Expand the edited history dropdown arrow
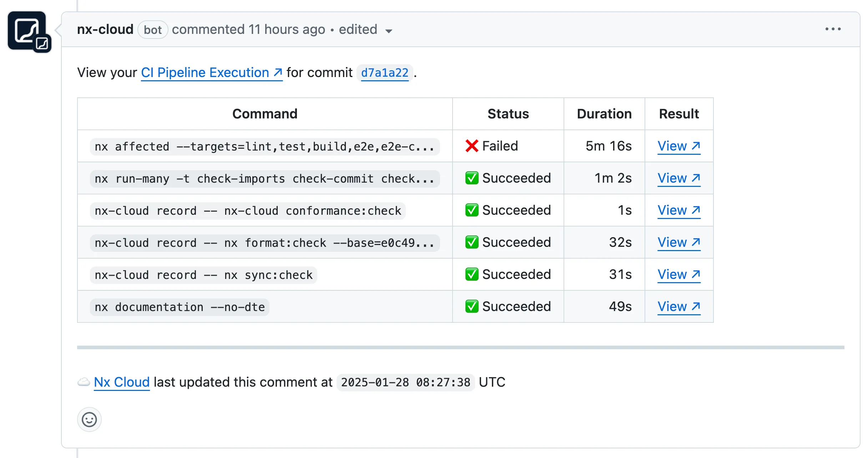 (x=389, y=31)
